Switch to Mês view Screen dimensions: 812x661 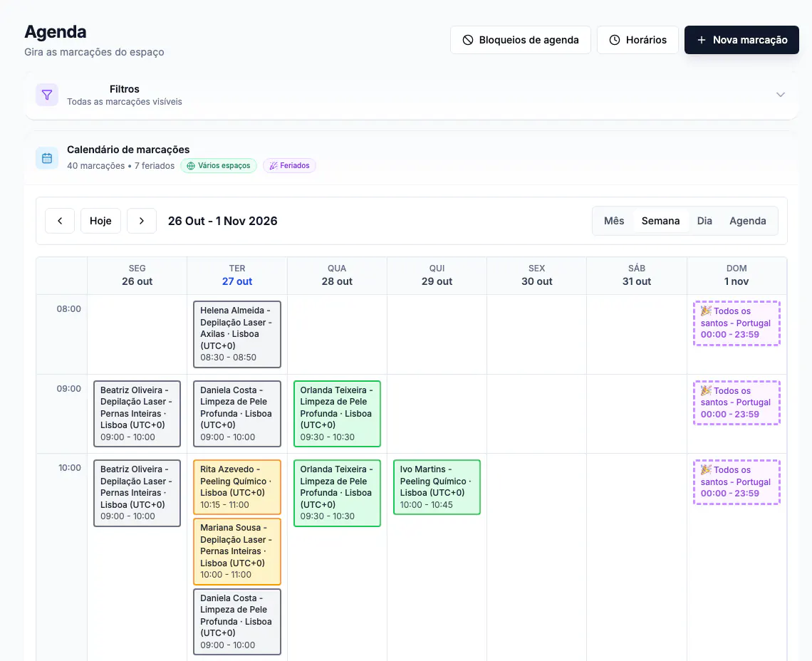pyautogui.click(x=614, y=222)
